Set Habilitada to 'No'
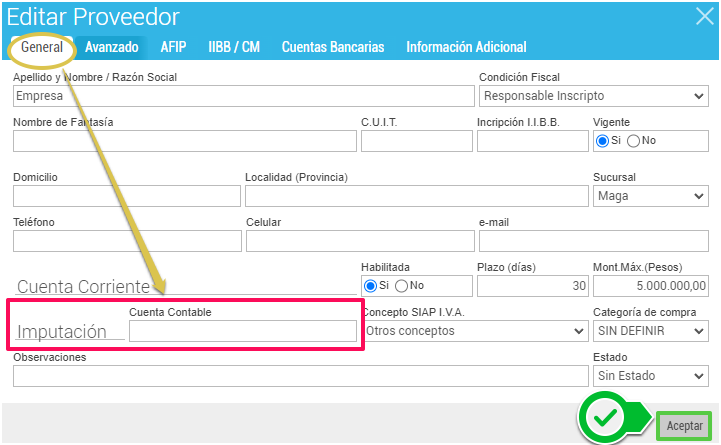 pos(402,286)
